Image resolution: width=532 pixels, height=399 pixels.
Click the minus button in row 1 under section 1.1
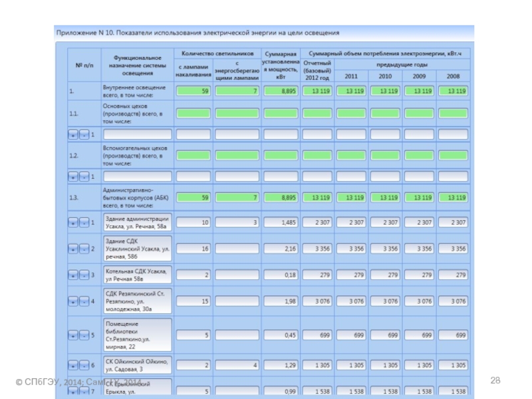pyautogui.click(x=84, y=134)
